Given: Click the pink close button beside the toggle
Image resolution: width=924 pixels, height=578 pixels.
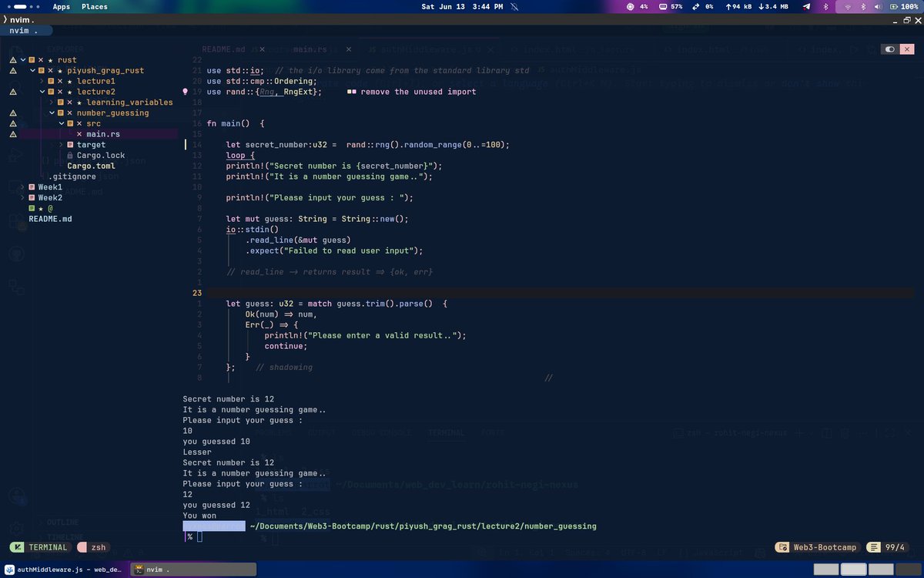Looking at the screenshot, I should tap(909, 49).
